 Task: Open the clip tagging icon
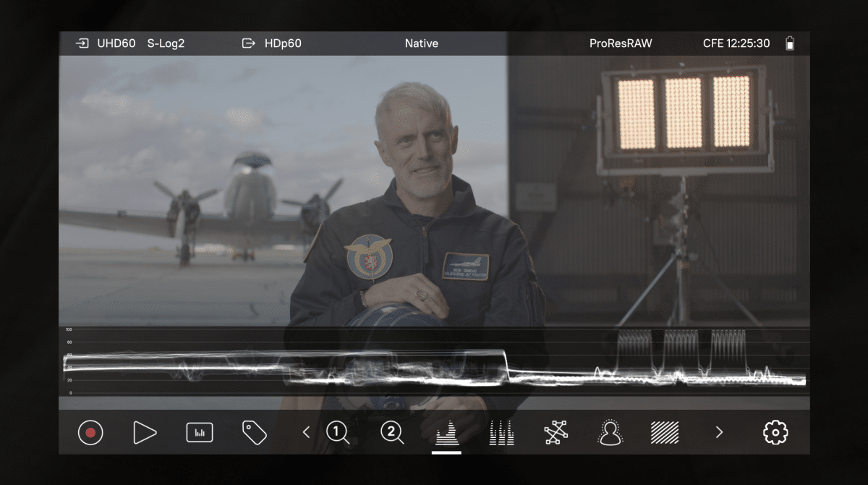[254, 433]
